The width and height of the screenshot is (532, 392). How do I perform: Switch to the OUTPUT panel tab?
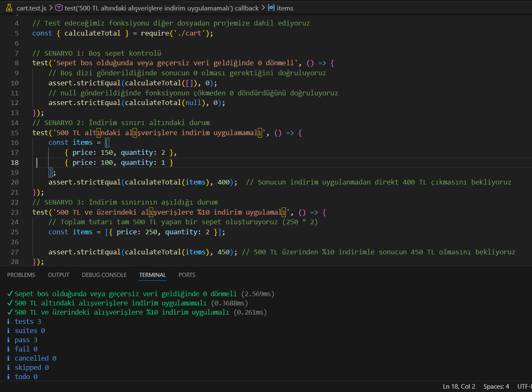[x=59, y=275]
